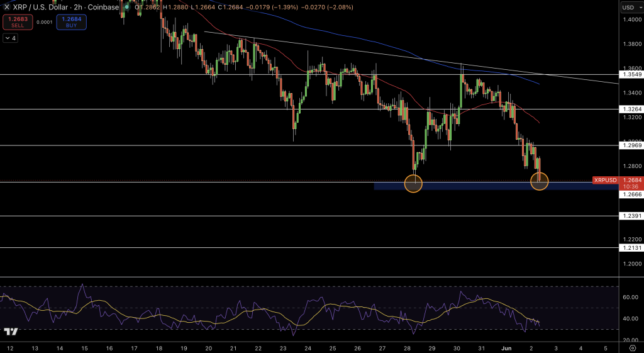Click the RSI 20.00 axis label
The image size is (644, 353).
pyautogui.click(x=630, y=340)
